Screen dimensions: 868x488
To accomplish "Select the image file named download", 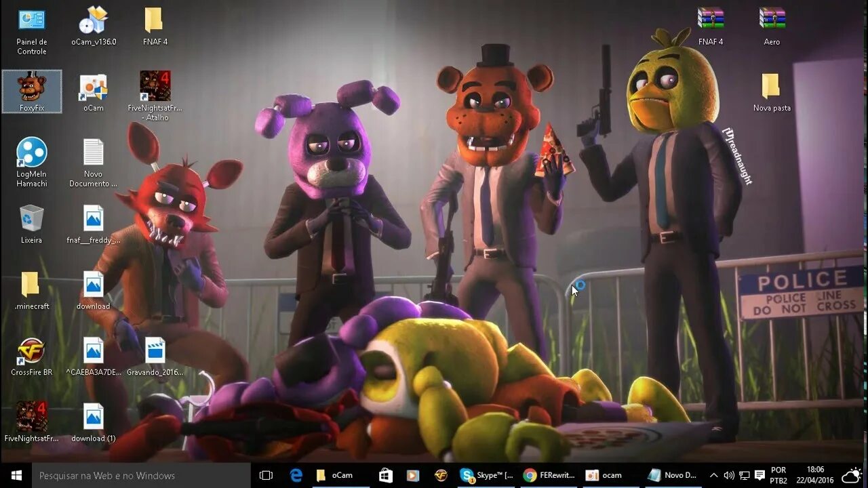I will (94, 290).
